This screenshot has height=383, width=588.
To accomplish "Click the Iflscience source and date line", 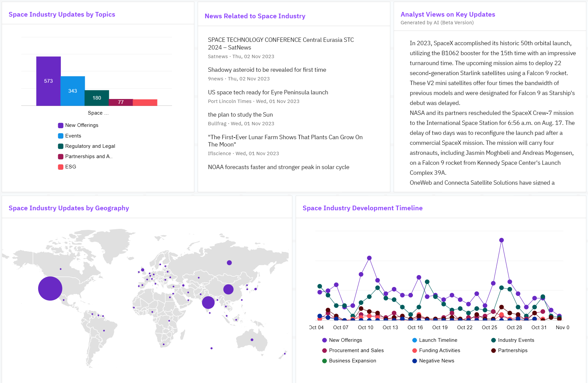I will 244,153.
